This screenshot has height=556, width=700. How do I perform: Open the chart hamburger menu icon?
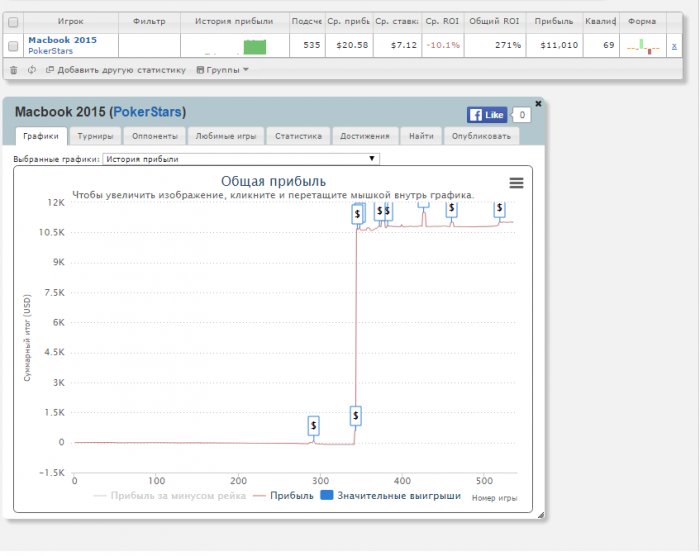click(516, 182)
